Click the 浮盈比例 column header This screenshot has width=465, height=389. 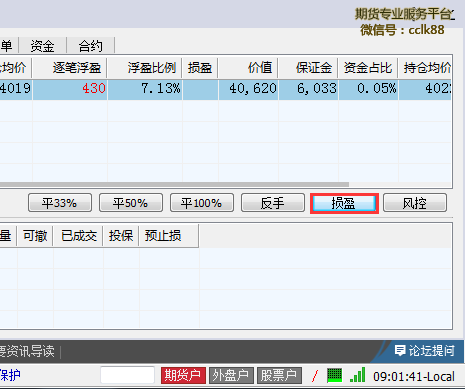(x=145, y=68)
